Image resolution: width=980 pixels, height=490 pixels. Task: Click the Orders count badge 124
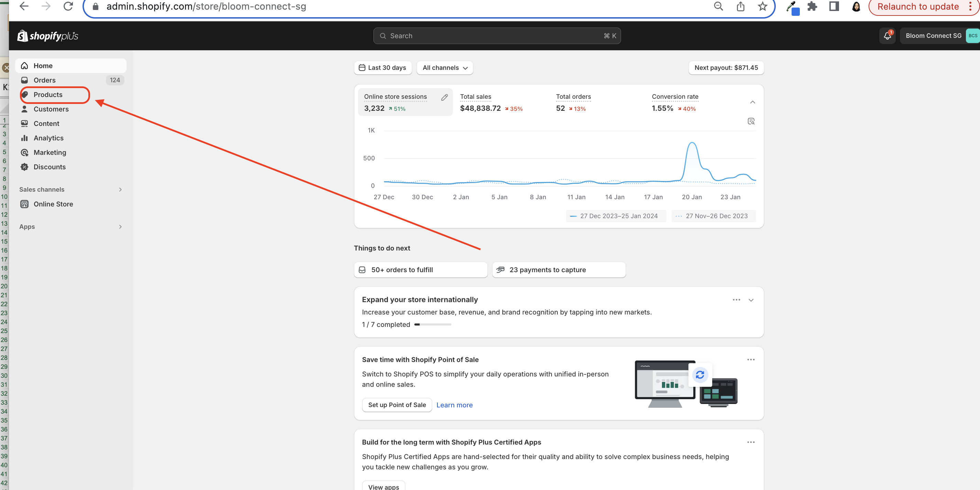coord(115,80)
